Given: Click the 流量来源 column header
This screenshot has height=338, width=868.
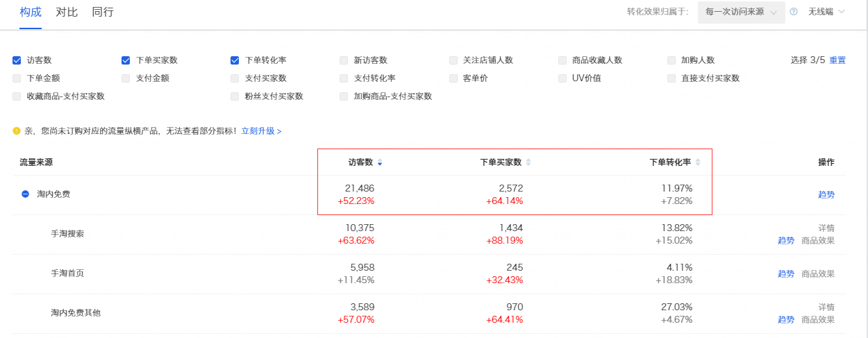Looking at the screenshot, I should click(36, 162).
